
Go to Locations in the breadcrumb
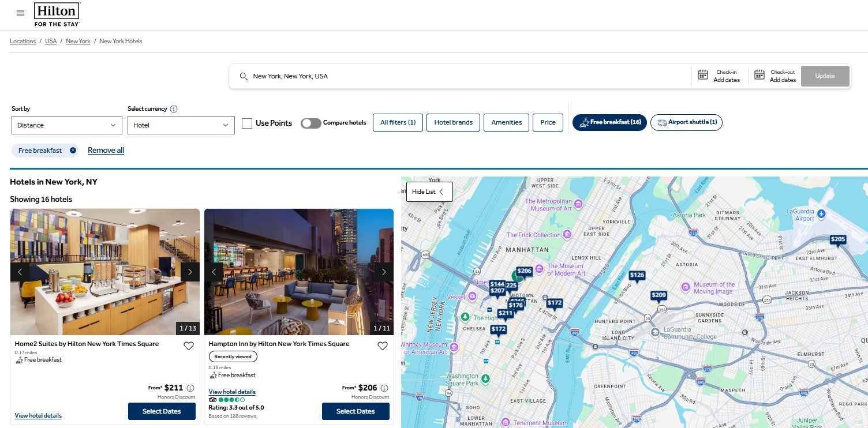(x=23, y=42)
